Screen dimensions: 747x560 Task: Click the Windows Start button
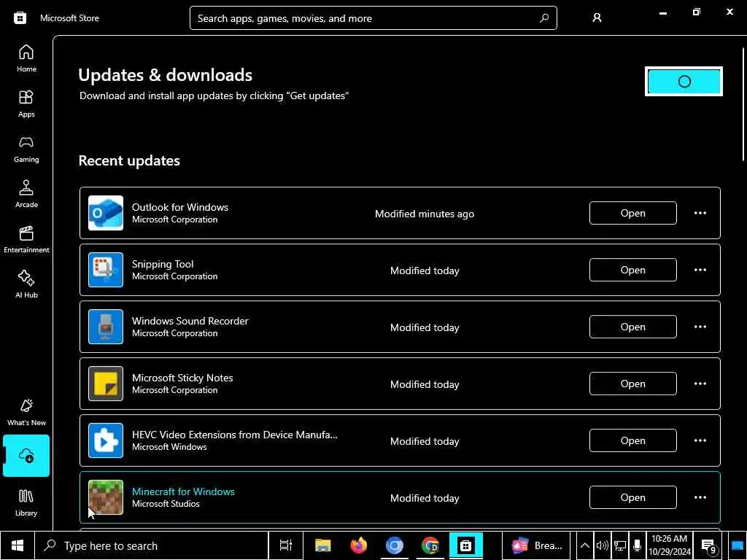(18, 545)
